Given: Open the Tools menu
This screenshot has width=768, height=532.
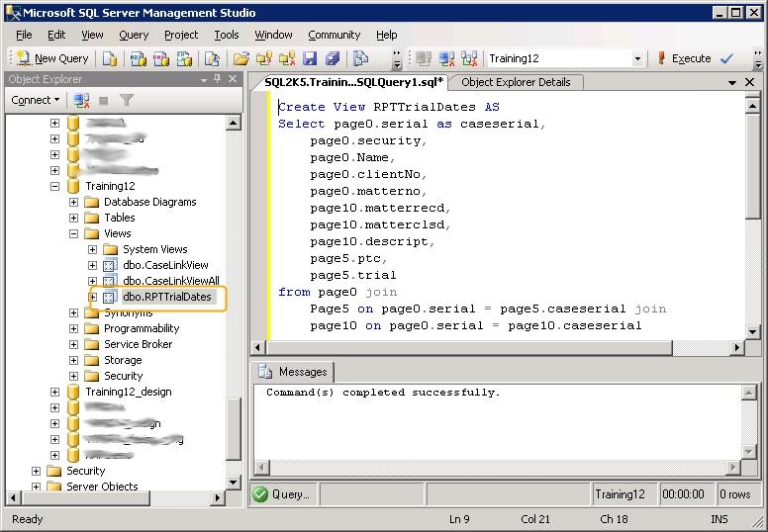Looking at the screenshot, I should [x=227, y=35].
